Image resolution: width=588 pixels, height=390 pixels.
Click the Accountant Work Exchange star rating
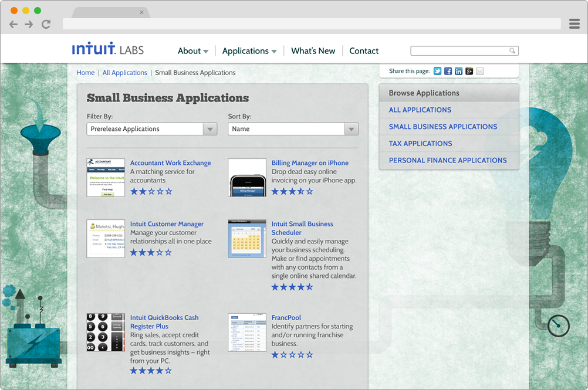click(151, 191)
